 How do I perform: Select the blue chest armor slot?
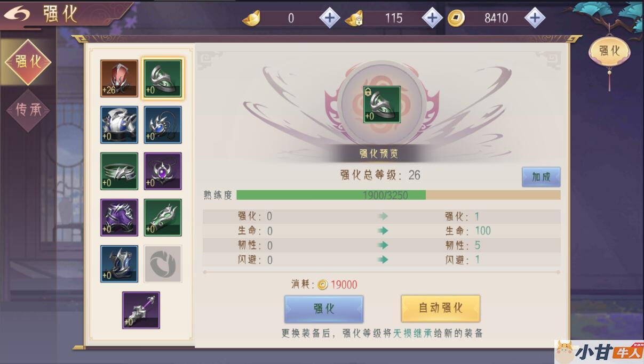coord(119,125)
